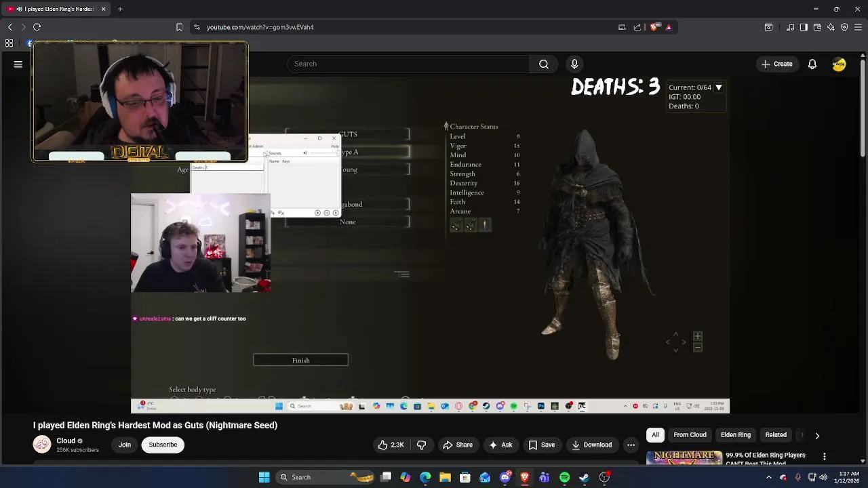The width and height of the screenshot is (868, 488).
Task: Open Spotify from the taskbar
Action: pos(564,477)
